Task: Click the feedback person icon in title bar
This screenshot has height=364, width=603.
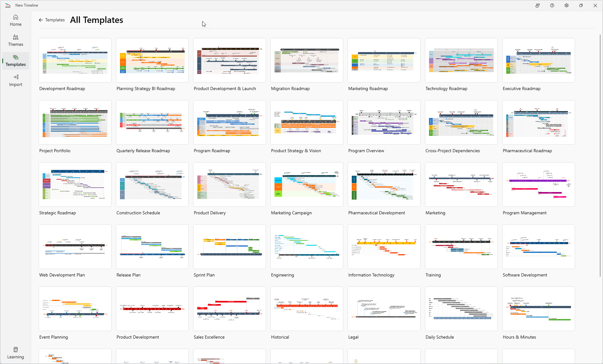Action: 537,5
